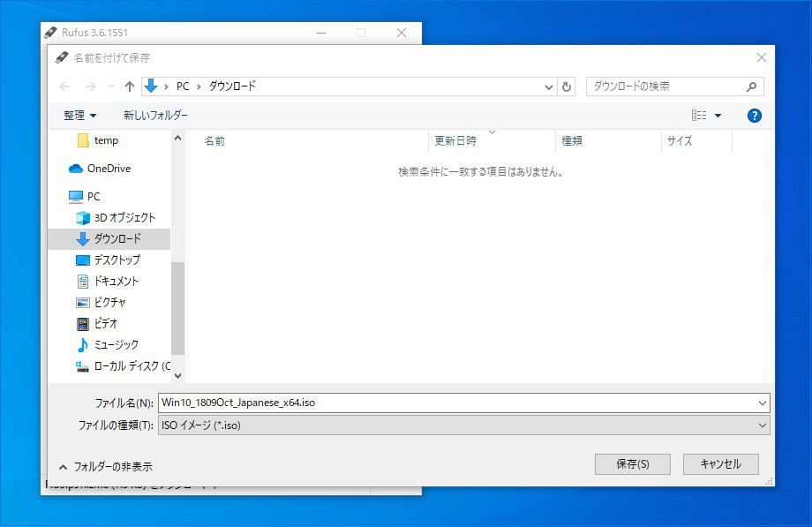Screen dimensions: 812x527
Task: Select 3D オブジェクト folder in sidebar
Action: (124, 218)
